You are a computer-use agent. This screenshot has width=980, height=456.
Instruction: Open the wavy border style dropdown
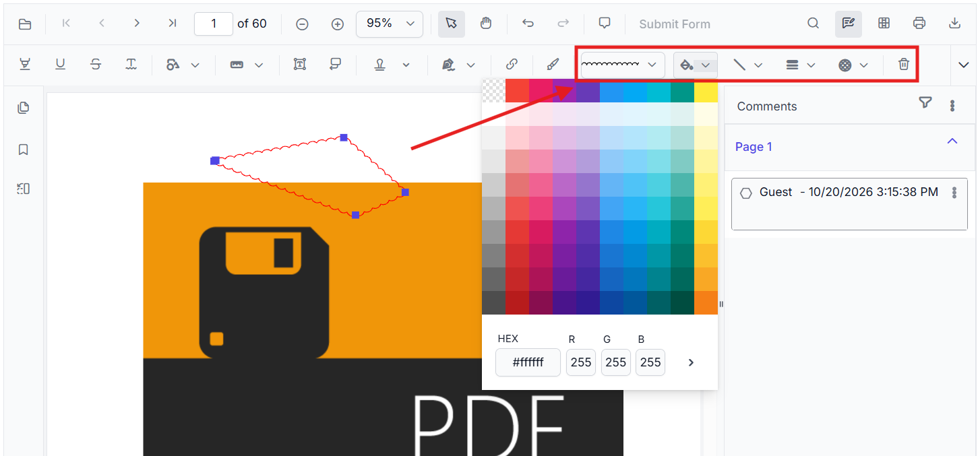pos(622,65)
